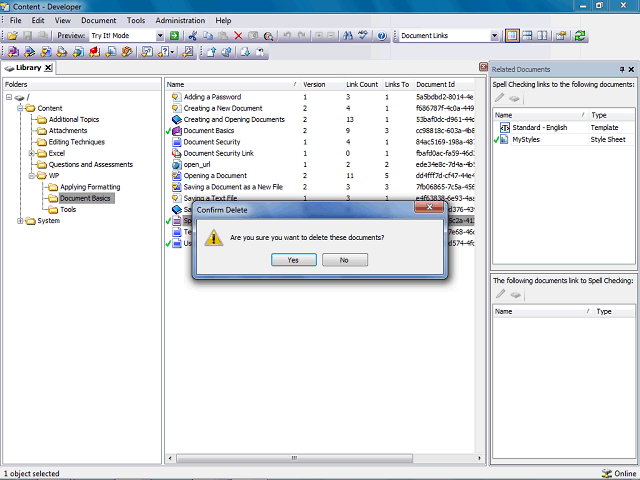Sort by Version column header

[x=322, y=84]
